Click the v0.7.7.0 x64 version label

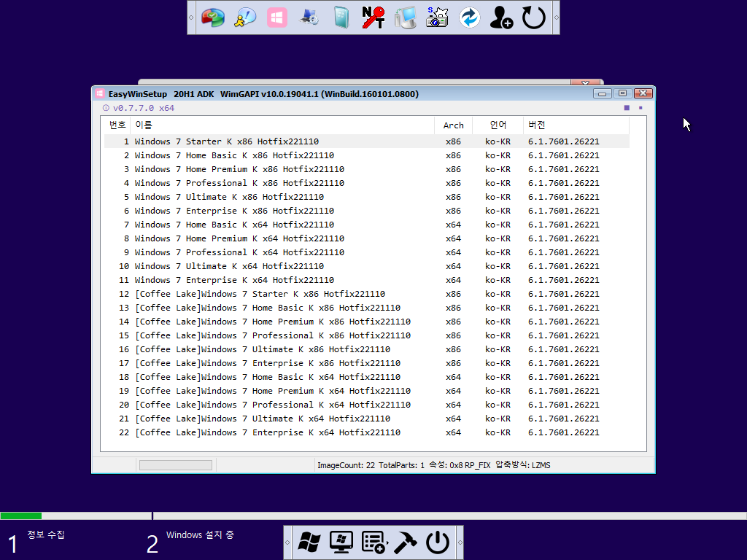pos(144,108)
